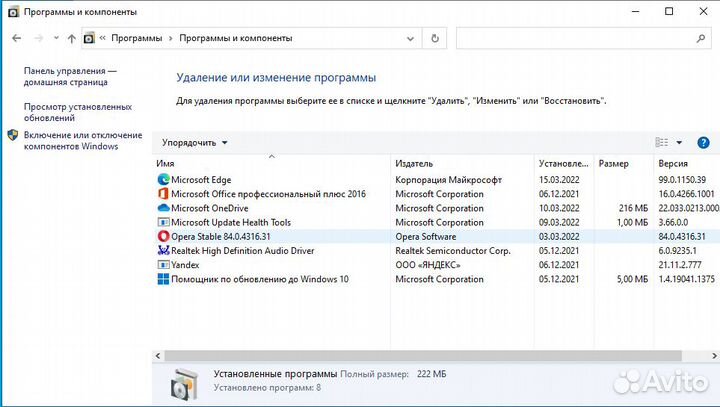Click the Программы breadcrumb
This screenshot has width=720, height=407.
pyautogui.click(x=137, y=38)
